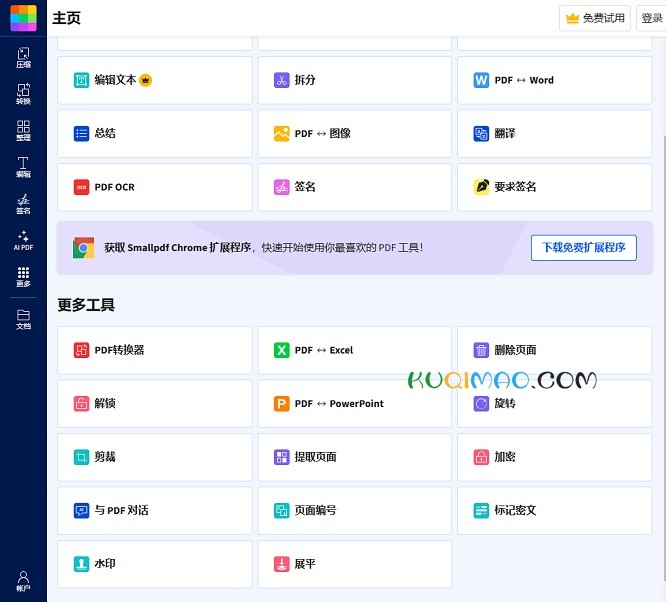This screenshot has height=602, width=666.
Task: Click the Chat with PDF (与 PDF 对话) icon
Action: [81, 510]
